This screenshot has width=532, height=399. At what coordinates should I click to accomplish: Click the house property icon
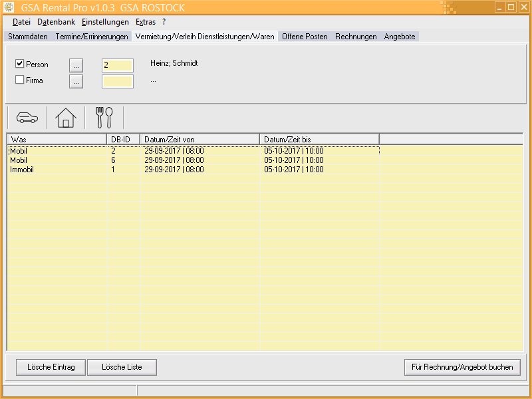66,118
